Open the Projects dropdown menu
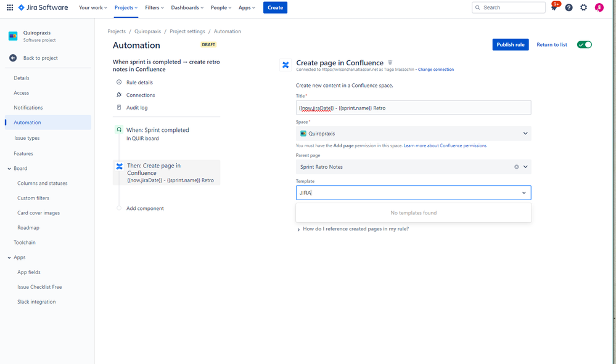Viewport: 616px width, 364px height. click(126, 7)
